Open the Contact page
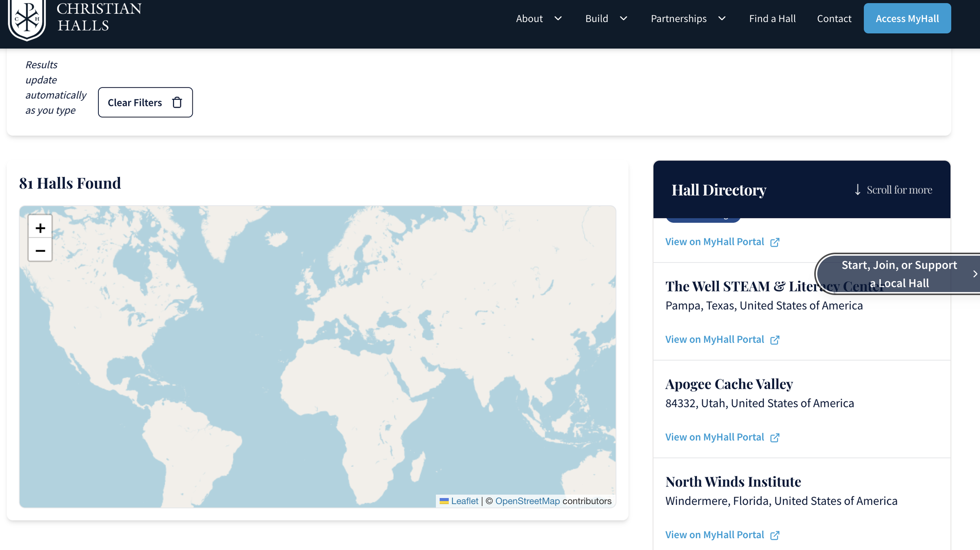980x550 pixels. [x=834, y=18]
